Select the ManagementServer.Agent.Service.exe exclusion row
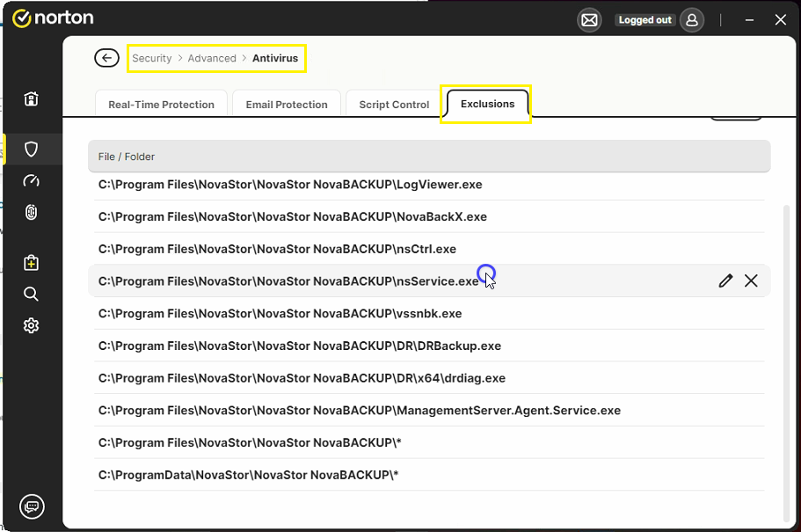This screenshot has width=801, height=532. tap(429, 410)
